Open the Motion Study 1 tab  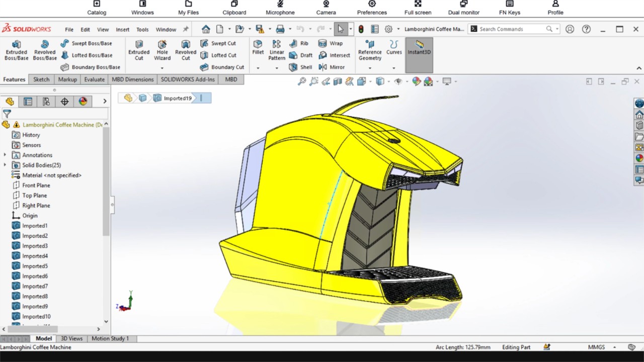click(110, 338)
